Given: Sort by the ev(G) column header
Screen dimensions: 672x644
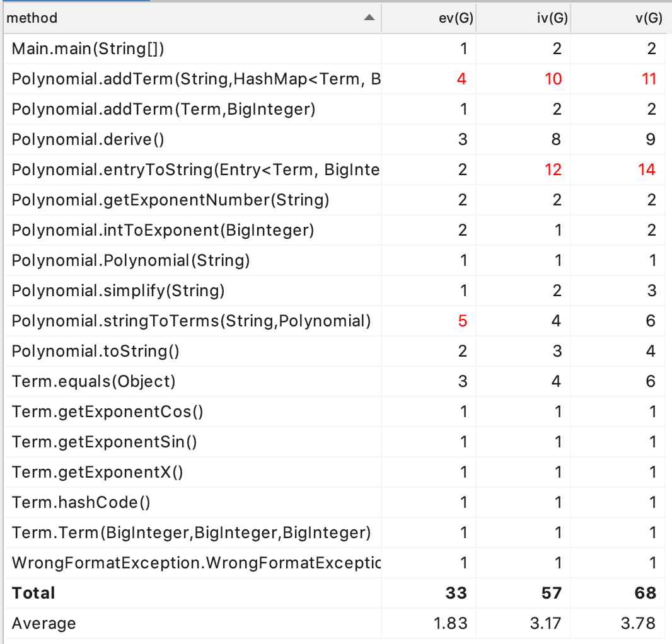Looking at the screenshot, I should click(x=429, y=18).
